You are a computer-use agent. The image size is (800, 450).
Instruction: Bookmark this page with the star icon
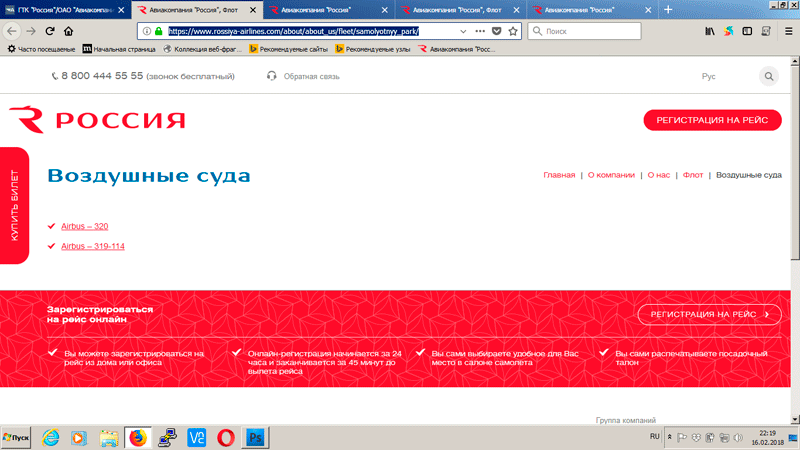click(513, 31)
